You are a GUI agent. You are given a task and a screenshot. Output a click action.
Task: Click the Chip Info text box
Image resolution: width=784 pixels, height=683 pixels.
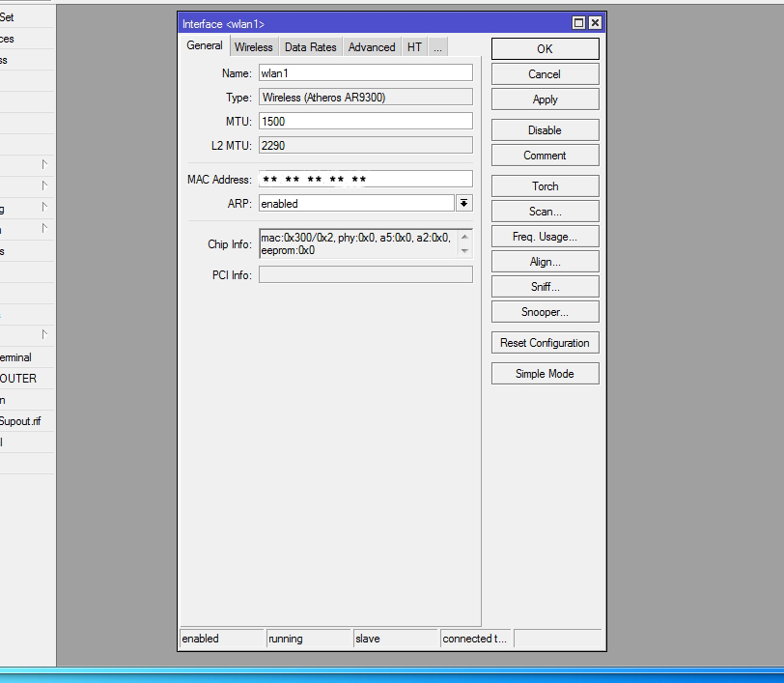point(358,243)
